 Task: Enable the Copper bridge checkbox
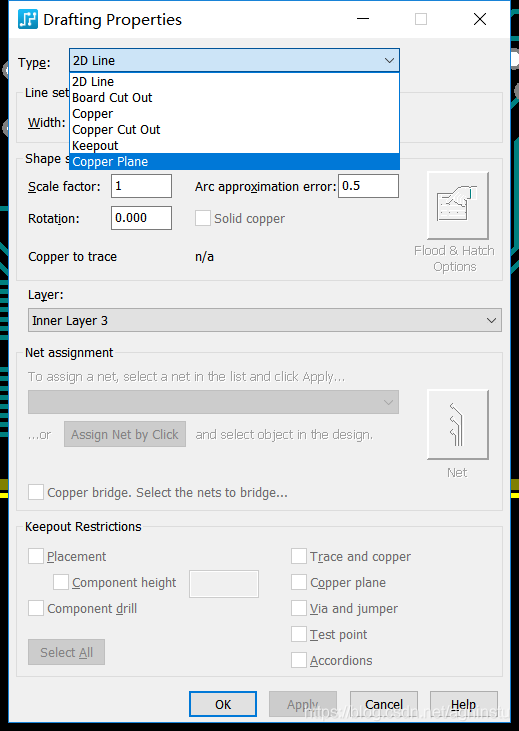click(x=36, y=492)
